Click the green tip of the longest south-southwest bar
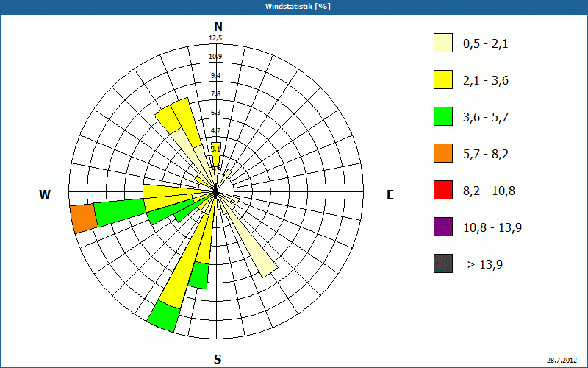Image resolution: width=588 pixels, height=368 pixels. click(x=163, y=316)
